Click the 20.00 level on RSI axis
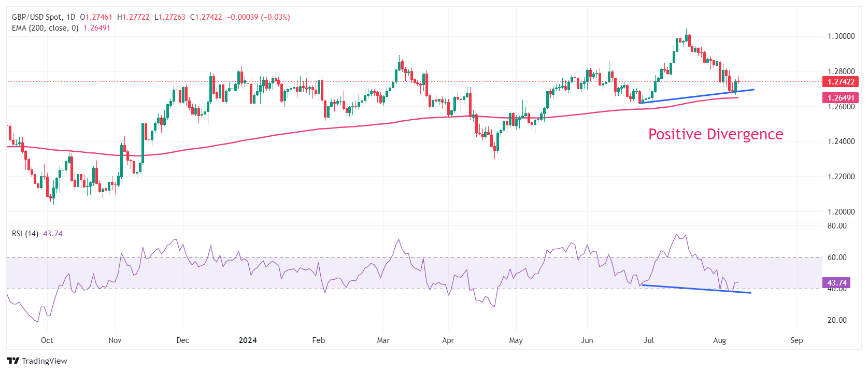This screenshot has width=868, height=372. pyautogui.click(x=837, y=320)
